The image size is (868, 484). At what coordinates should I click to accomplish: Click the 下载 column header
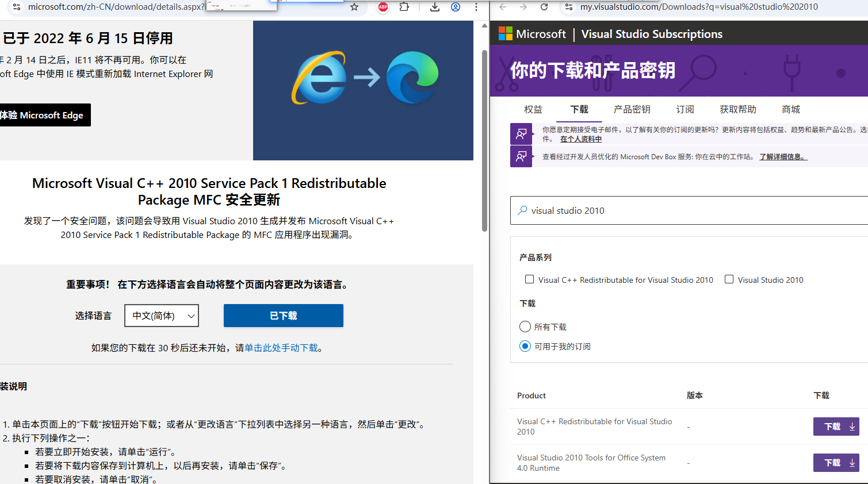pos(821,395)
